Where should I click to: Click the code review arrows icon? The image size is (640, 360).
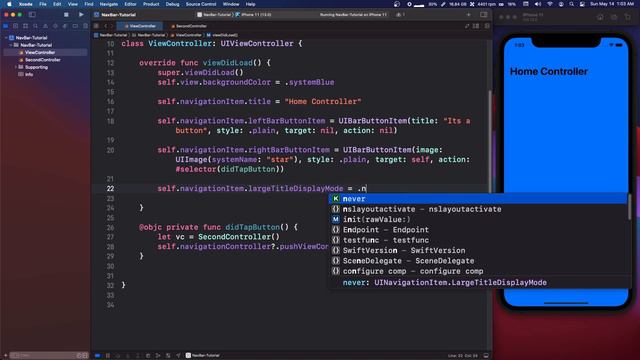[x=467, y=26]
